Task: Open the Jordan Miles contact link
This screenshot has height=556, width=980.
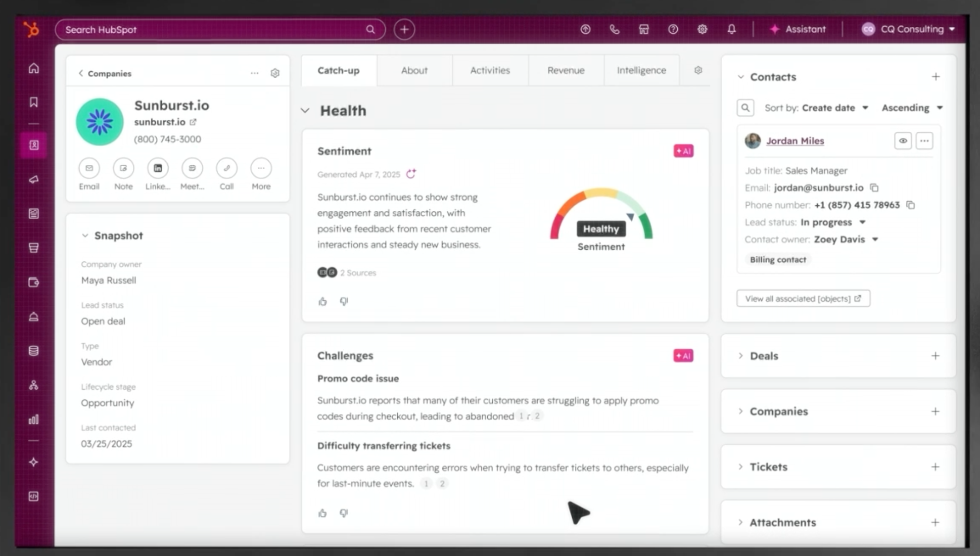Action: click(x=795, y=141)
